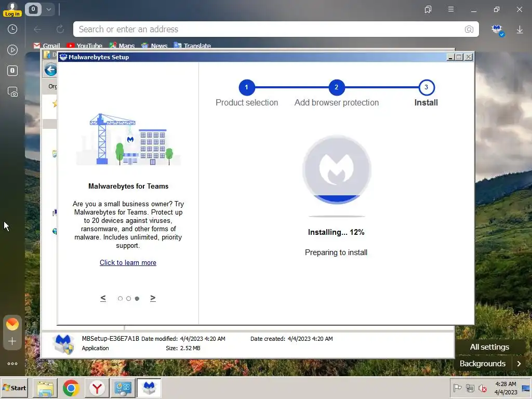
Task: Click the Log in profile icon
Action: (x=12, y=9)
